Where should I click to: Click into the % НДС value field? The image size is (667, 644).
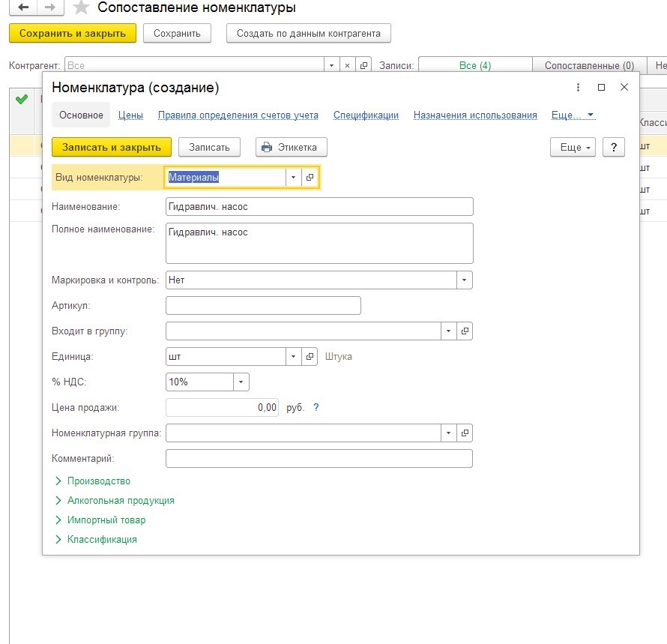tap(199, 382)
